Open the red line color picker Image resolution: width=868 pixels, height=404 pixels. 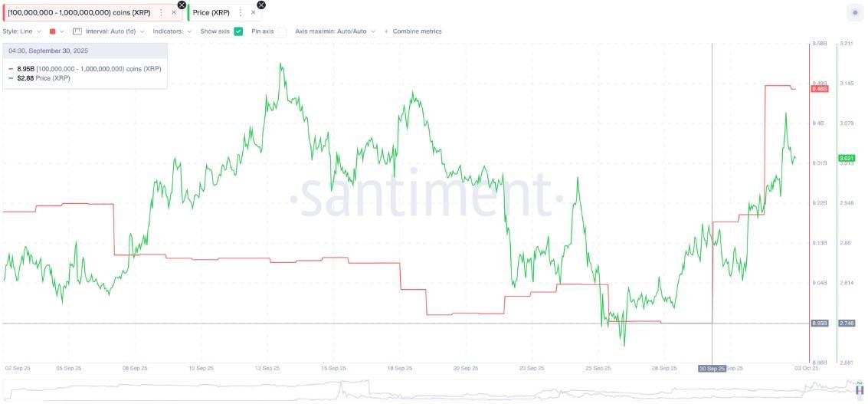57,31
